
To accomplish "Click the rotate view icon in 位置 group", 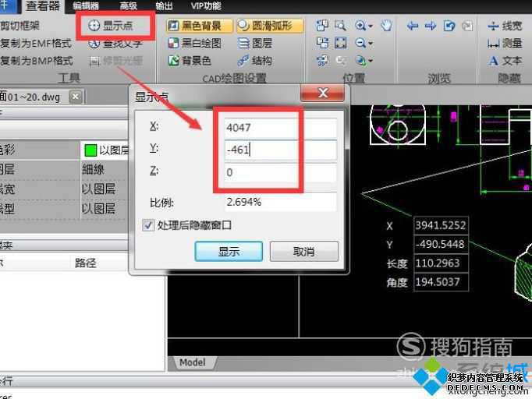I will (322, 61).
